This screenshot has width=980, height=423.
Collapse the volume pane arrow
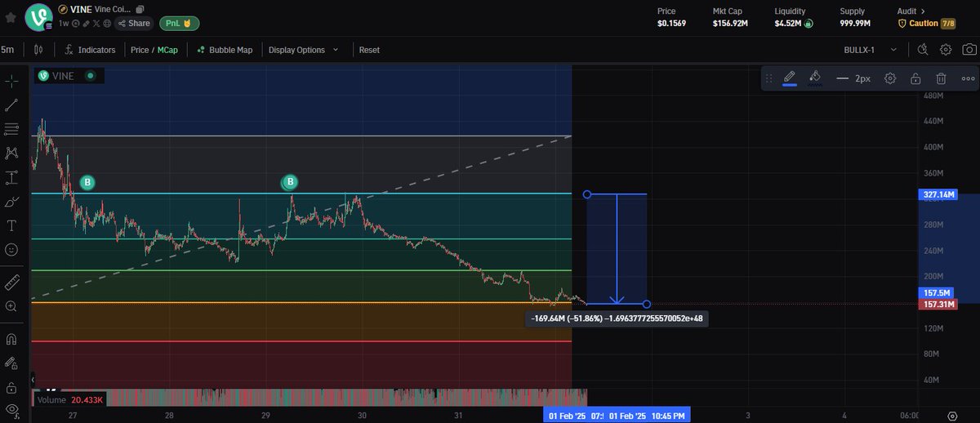(x=33, y=381)
